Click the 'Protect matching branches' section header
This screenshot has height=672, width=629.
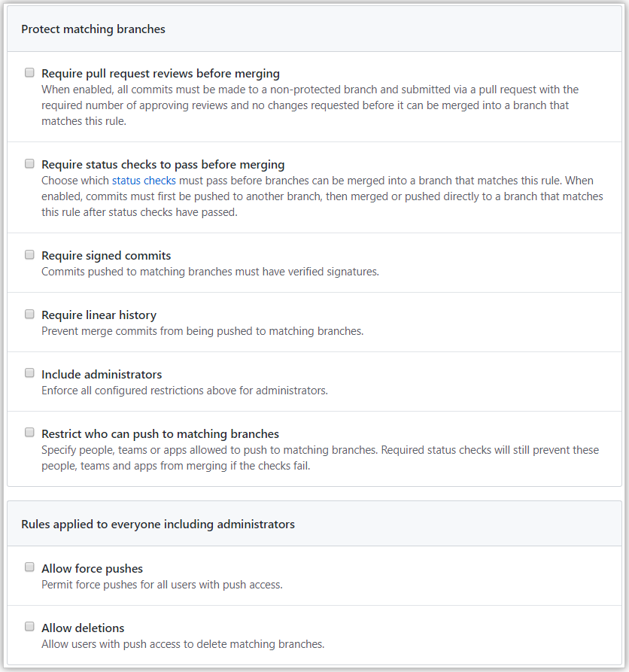point(93,29)
